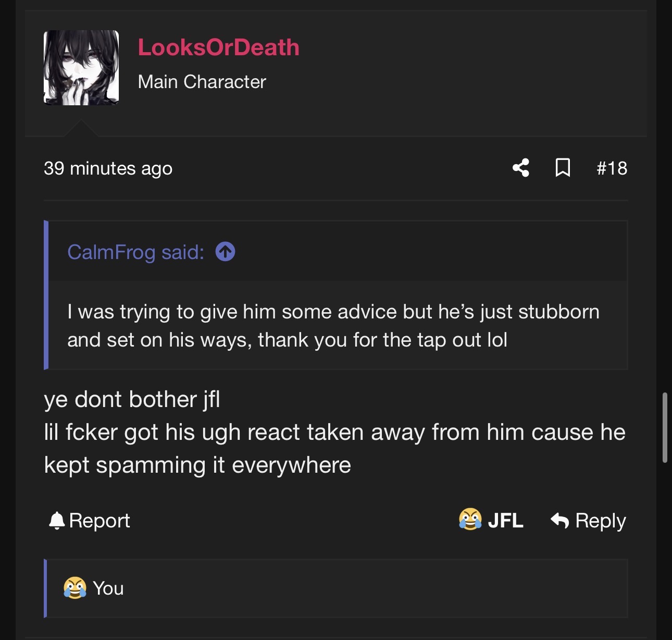This screenshot has height=640, width=672.
Task: Click the Main Character user title
Action: pyautogui.click(x=202, y=82)
